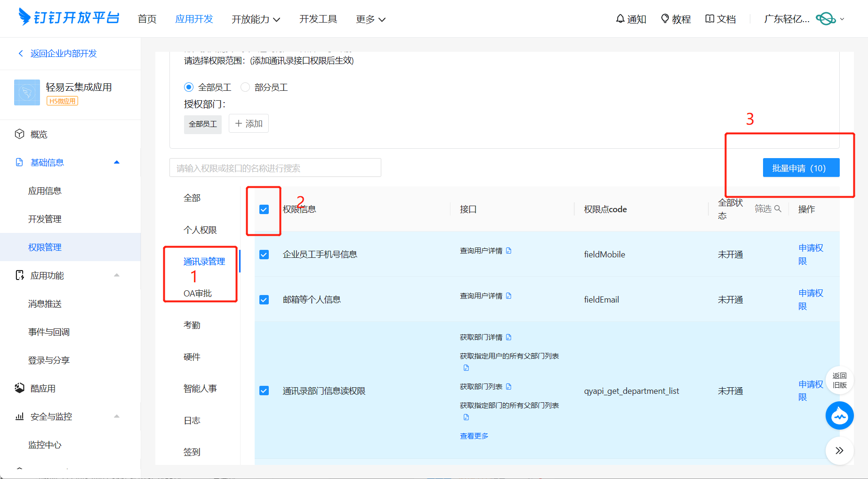Viewport: 868px width, 479px height.
Task: Click the search magnifier beside 筛选
Action: click(x=778, y=208)
